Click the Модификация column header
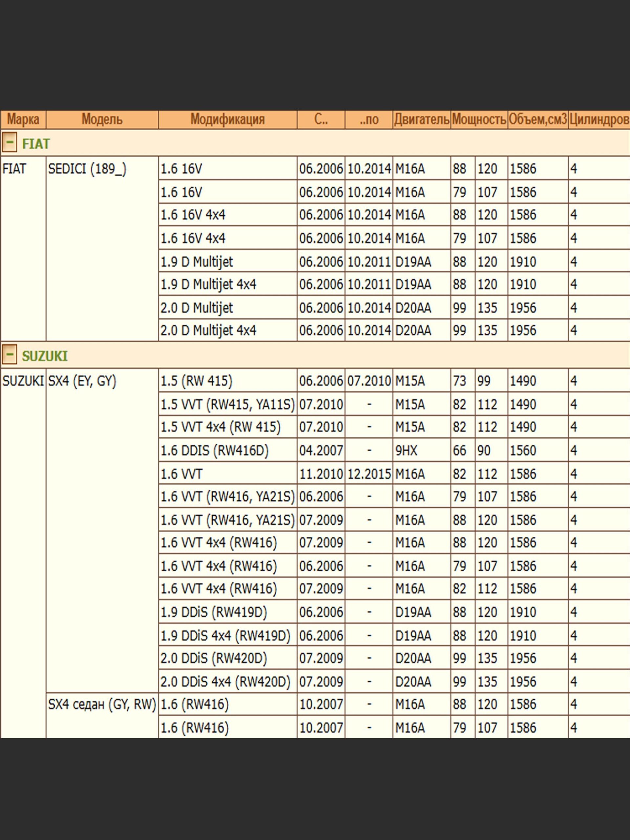The height and width of the screenshot is (840, 630). (227, 119)
